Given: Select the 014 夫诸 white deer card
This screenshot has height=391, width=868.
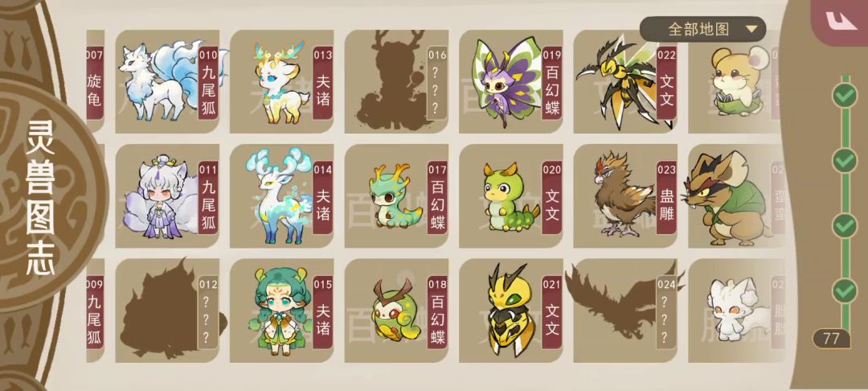Looking at the screenshot, I should [x=282, y=196].
